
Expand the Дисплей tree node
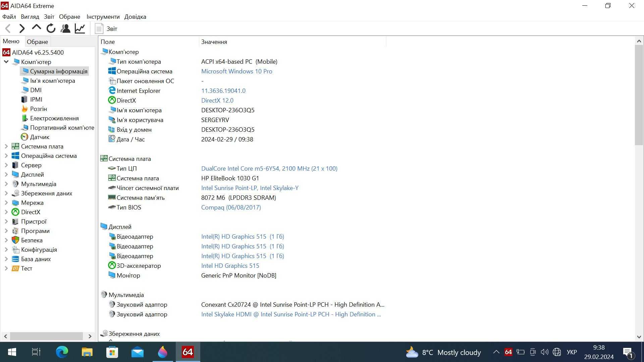click(6, 174)
